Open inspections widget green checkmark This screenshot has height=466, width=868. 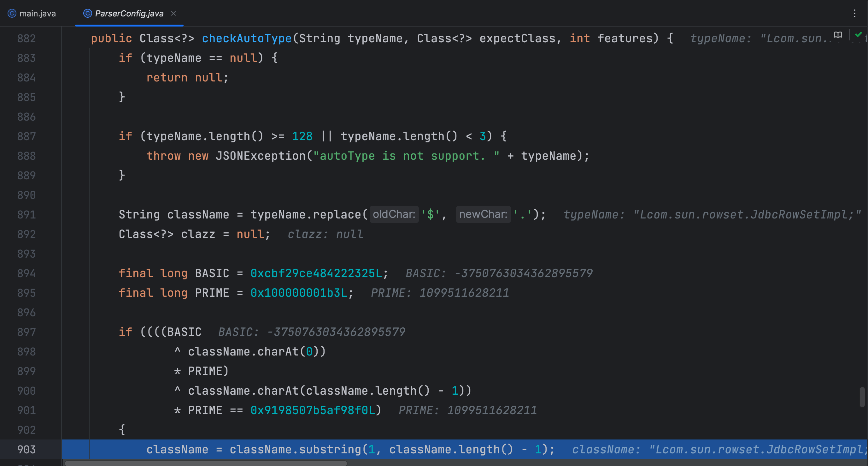click(x=858, y=34)
